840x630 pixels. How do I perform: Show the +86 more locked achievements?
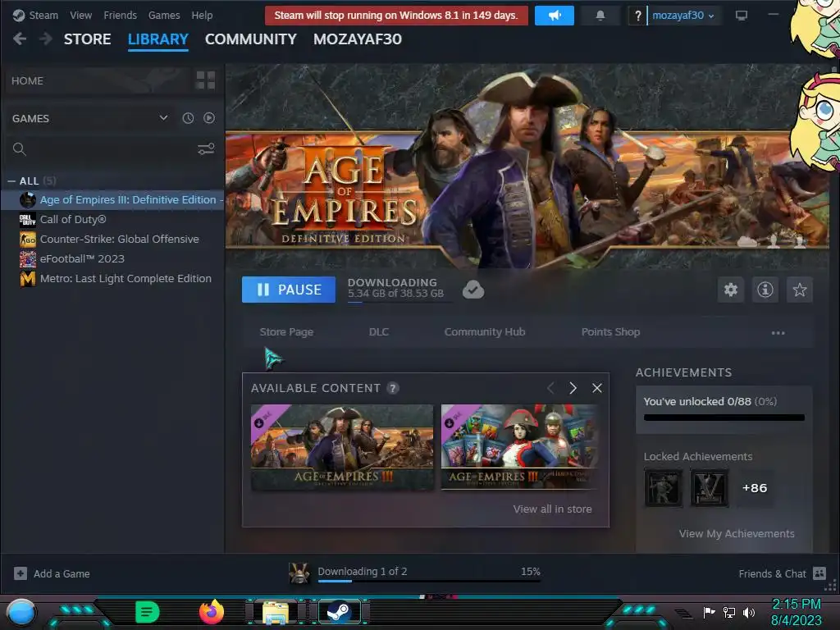point(755,488)
